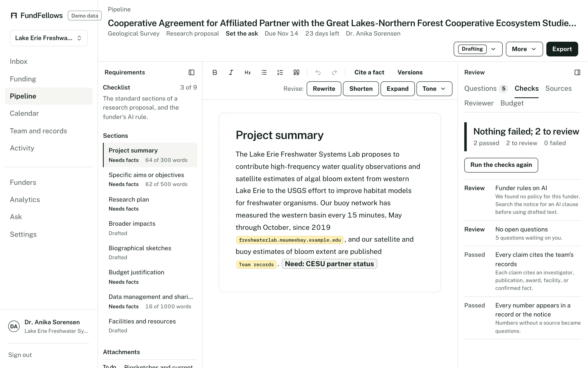Open the More actions dropdown
This screenshot has height=368, width=588.
coord(524,49)
